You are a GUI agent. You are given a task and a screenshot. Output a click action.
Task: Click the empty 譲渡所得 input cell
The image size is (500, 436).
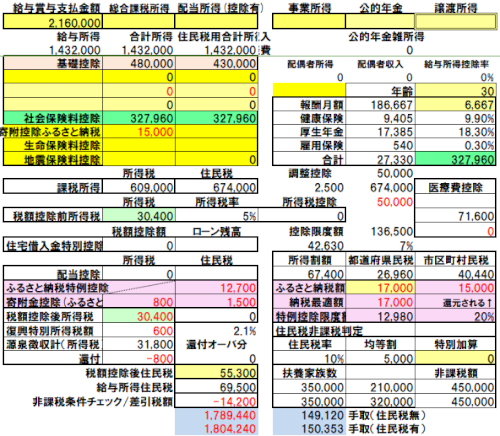click(x=455, y=22)
